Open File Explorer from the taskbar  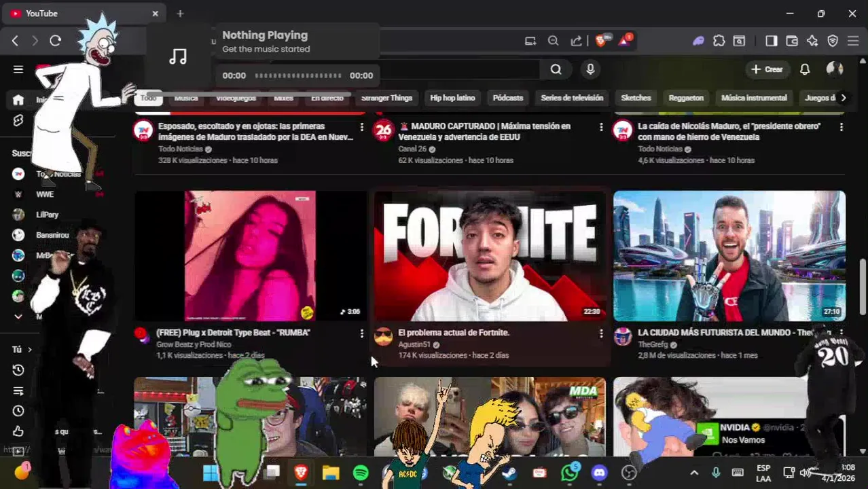coord(331,473)
